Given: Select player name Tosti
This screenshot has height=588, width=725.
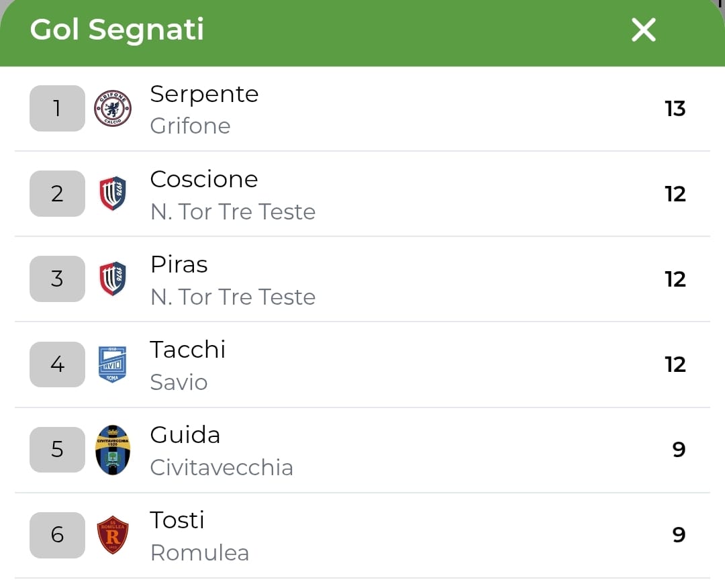Looking at the screenshot, I should point(177,520).
